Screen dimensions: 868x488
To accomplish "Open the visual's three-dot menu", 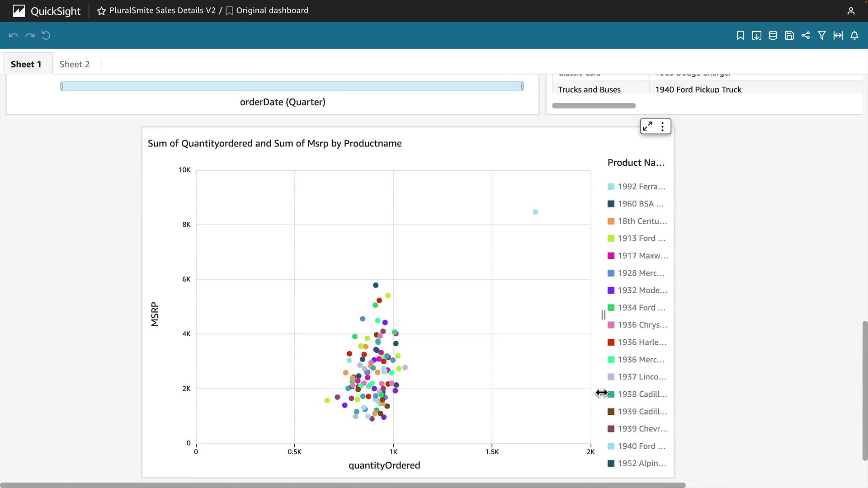I will pos(662,126).
